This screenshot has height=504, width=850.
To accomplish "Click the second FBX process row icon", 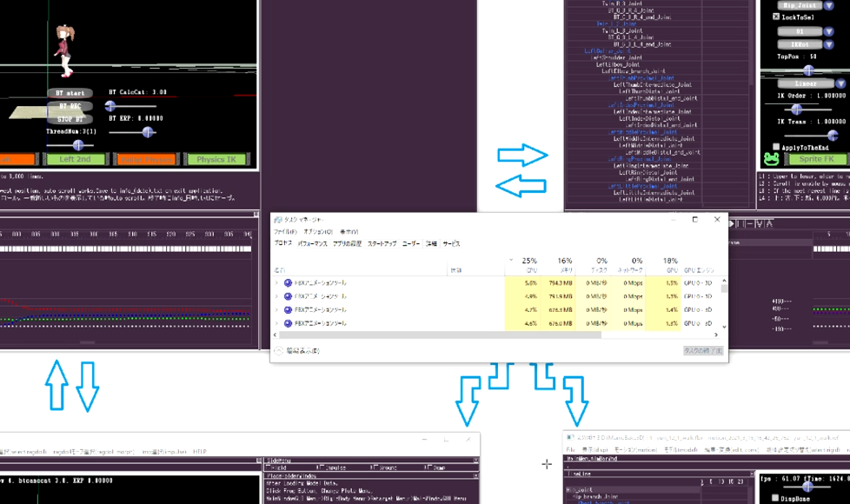I will click(x=288, y=296).
